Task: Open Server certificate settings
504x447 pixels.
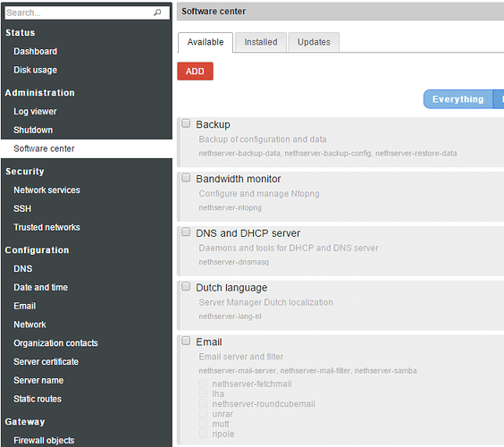Action: click(x=46, y=362)
